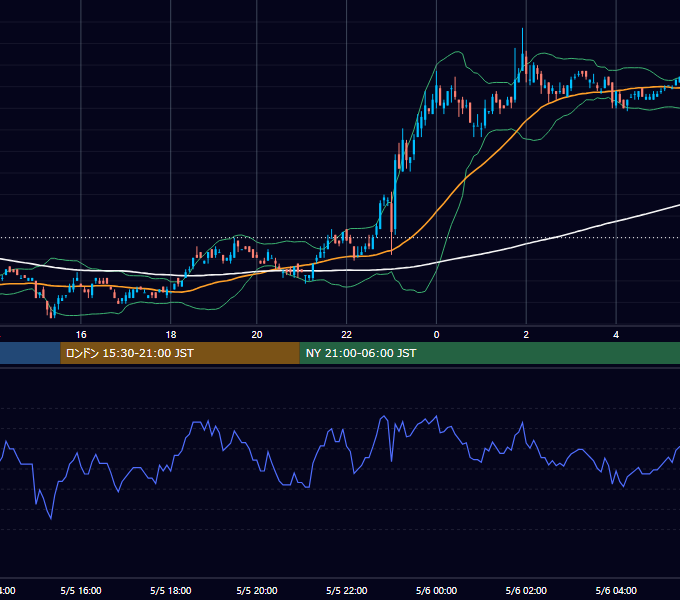Screen dimensions: 680x600
Task: Click the NY 21:00-06:00 JST session bar
Action: (490, 353)
